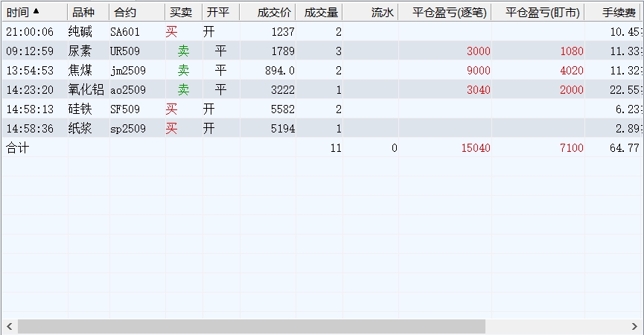Click the 成交量 column header
The height and width of the screenshot is (335, 644).
(319, 13)
